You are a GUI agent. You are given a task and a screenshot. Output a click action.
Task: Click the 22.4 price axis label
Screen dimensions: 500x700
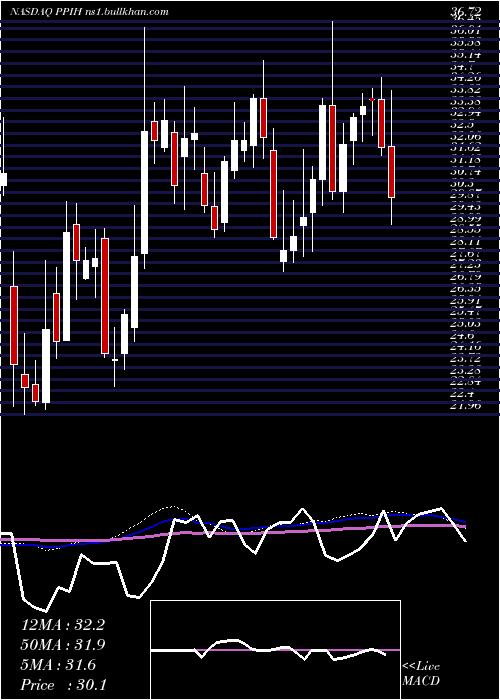coord(462,394)
